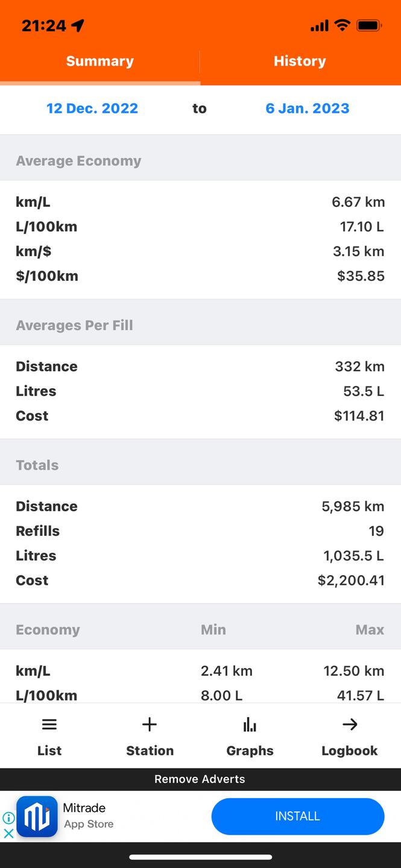The height and width of the screenshot is (868, 401).
Task: Select the Summary tab
Action: tap(100, 61)
